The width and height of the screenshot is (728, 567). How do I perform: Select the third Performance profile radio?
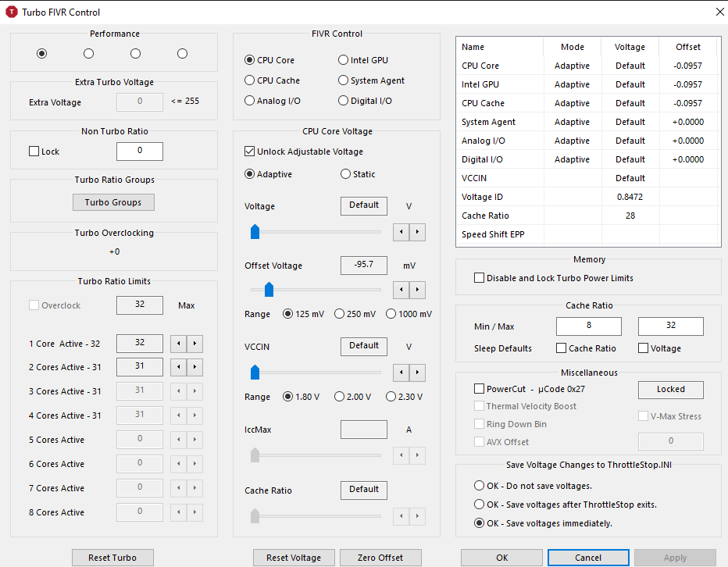coord(136,53)
